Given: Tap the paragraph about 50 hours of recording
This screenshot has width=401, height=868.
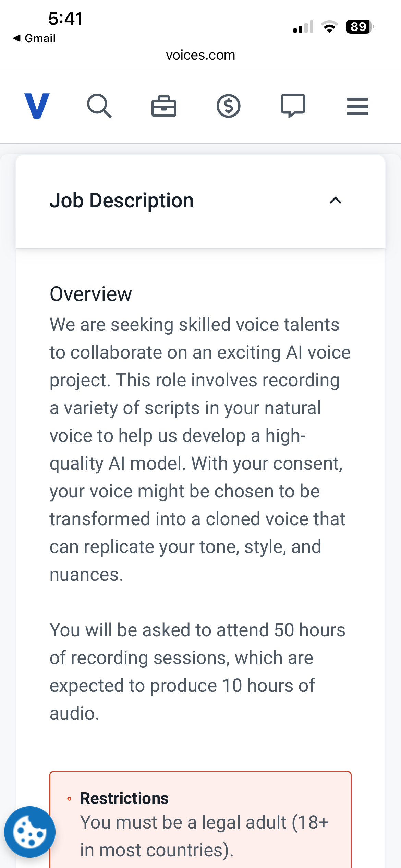Looking at the screenshot, I should tap(197, 672).
